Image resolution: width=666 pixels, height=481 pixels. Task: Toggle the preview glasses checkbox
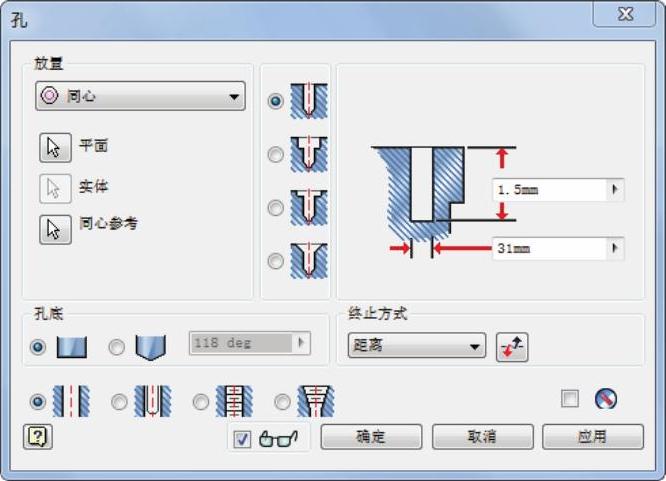(242, 439)
